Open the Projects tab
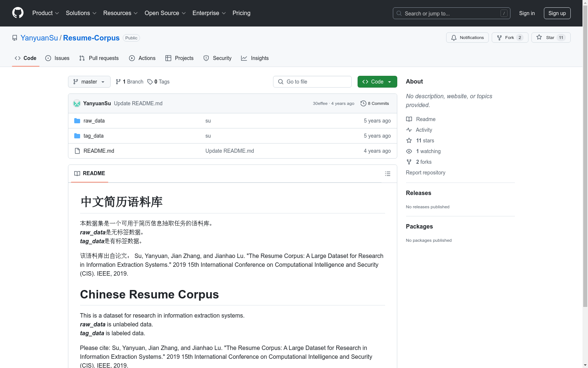 coord(179,58)
